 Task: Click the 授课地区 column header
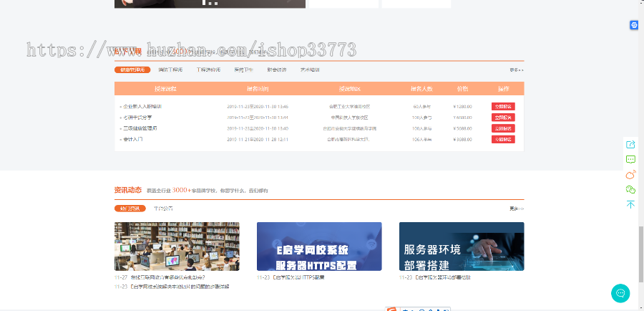click(x=349, y=89)
